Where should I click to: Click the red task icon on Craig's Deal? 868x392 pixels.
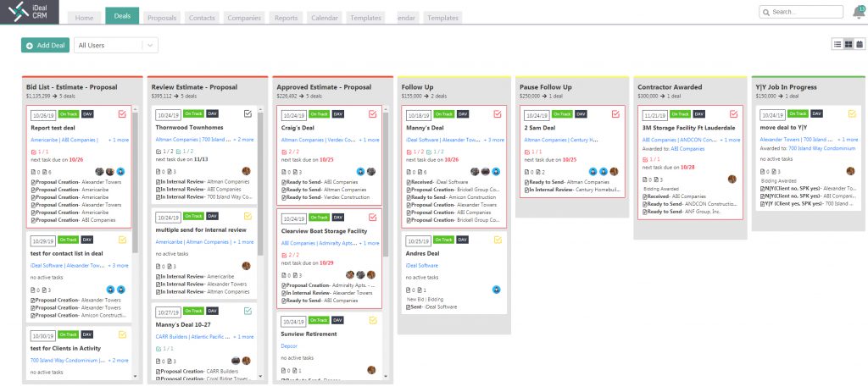click(x=284, y=151)
